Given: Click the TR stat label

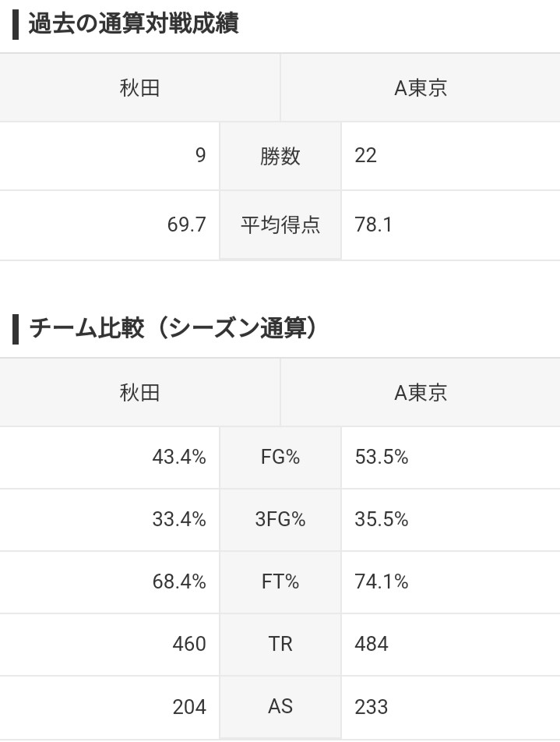Looking at the screenshot, I should pos(280,644).
